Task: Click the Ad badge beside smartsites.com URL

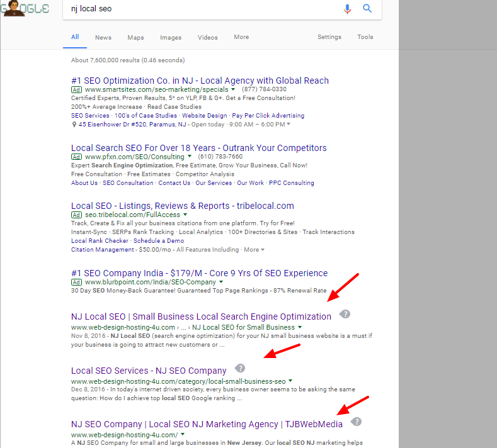Action: (x=76, y=89)
